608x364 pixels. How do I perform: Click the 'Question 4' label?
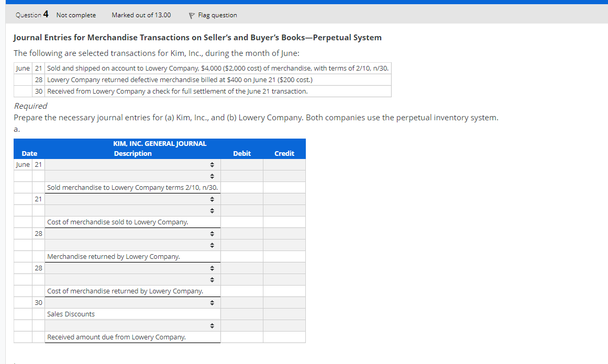[x=32, y=15]
